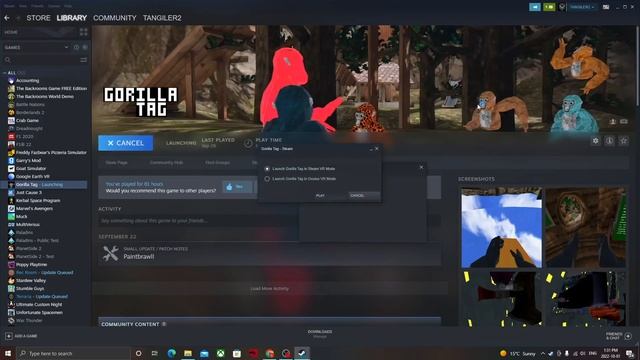Open Xbox app from the taskbar
Screen dimensions: 640x360
pyautogui.click(x=220, y=353)
